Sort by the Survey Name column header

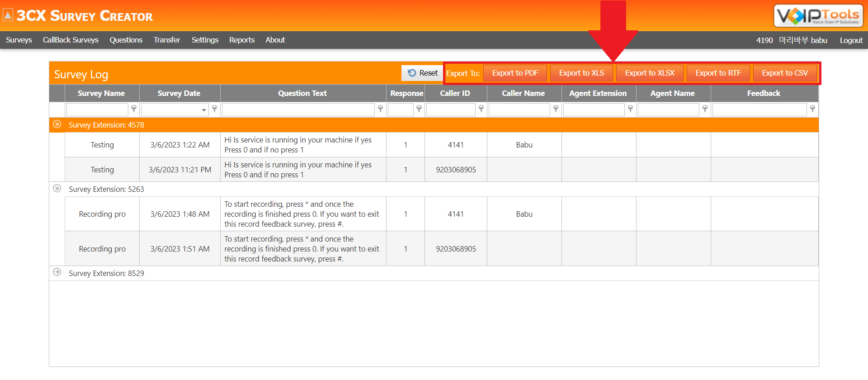coord(102,93)
